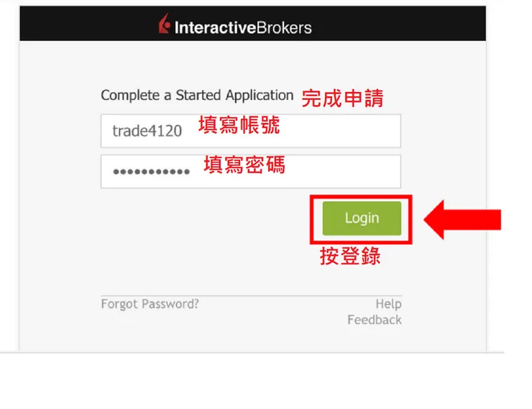Viewport: 532px width, 409px height.
Task: Click the Complete a Started Application heading
Action: click(197, 96)
